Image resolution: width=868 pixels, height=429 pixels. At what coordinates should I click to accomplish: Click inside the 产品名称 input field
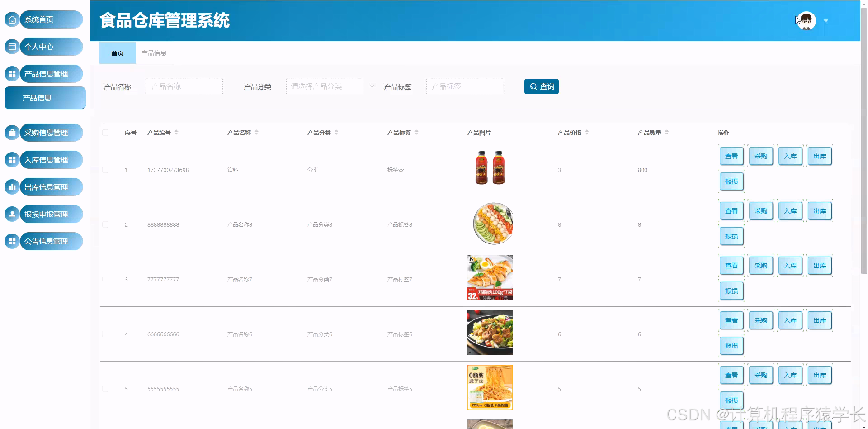pyautogui.click(x=184, y=86)
